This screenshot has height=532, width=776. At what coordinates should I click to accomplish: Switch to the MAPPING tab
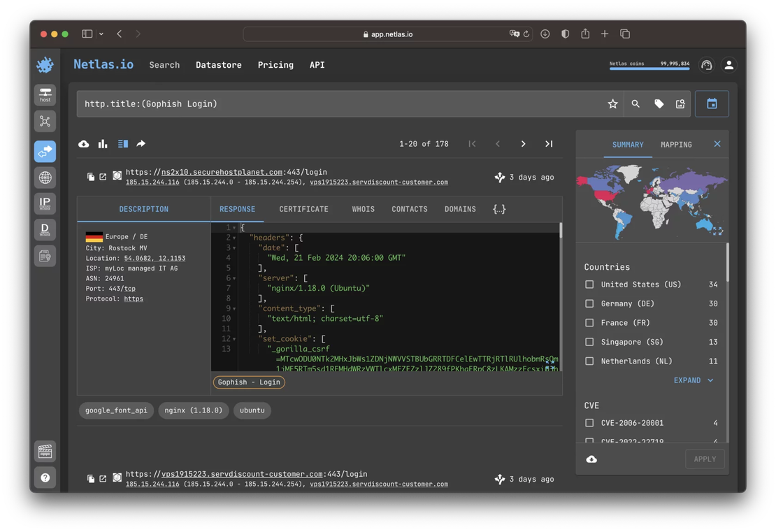675,145
